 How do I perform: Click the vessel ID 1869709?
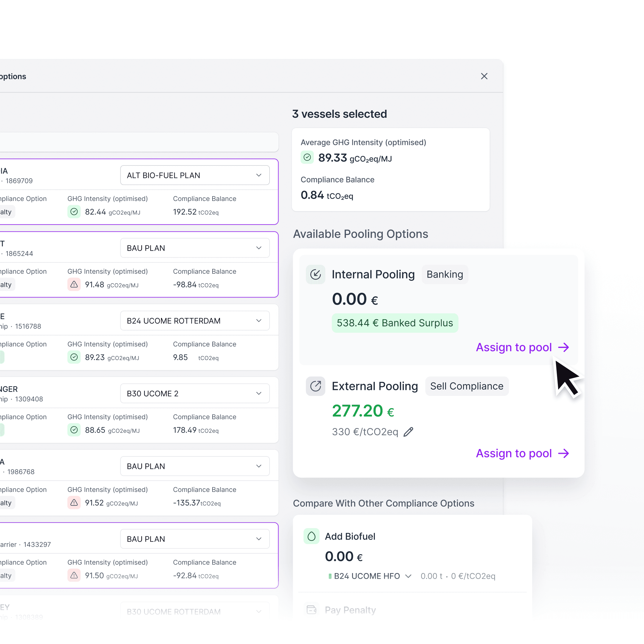pyautogui.click(x=19, y=181)
